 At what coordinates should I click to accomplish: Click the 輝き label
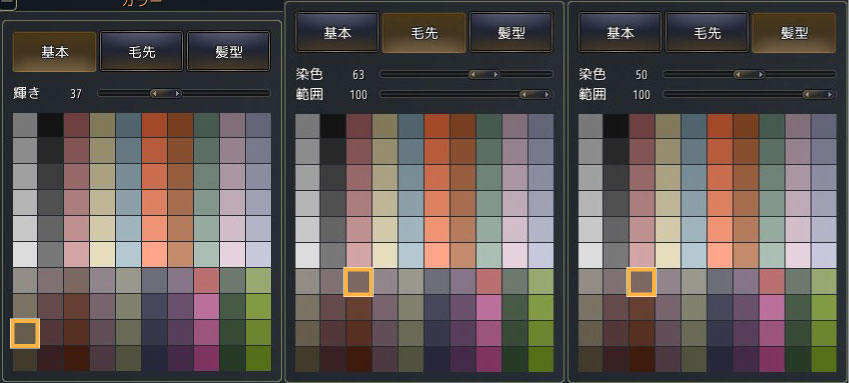coord(27,93)
